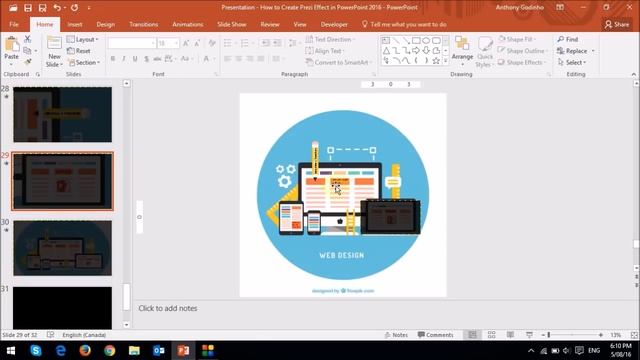Click the Text Direction button
This screenshot has height=360, width=640.
pos(330,40)
